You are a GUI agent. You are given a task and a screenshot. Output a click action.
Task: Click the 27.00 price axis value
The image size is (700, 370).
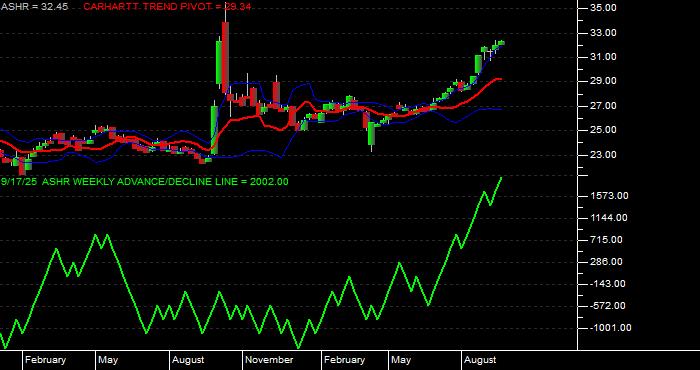pyautogui.click(x=604, y=106)
